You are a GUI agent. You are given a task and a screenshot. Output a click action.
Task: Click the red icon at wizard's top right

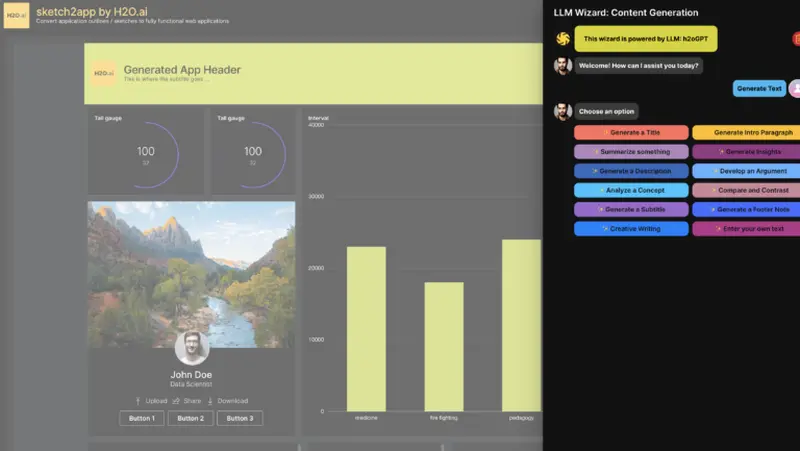[x=796, y=39]
